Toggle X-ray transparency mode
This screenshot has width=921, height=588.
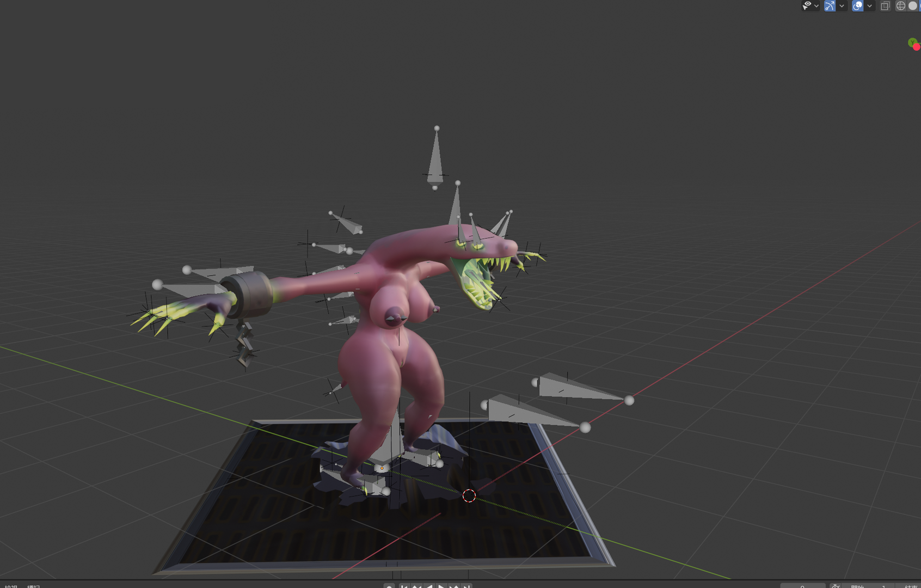click(x=885, y=6)
